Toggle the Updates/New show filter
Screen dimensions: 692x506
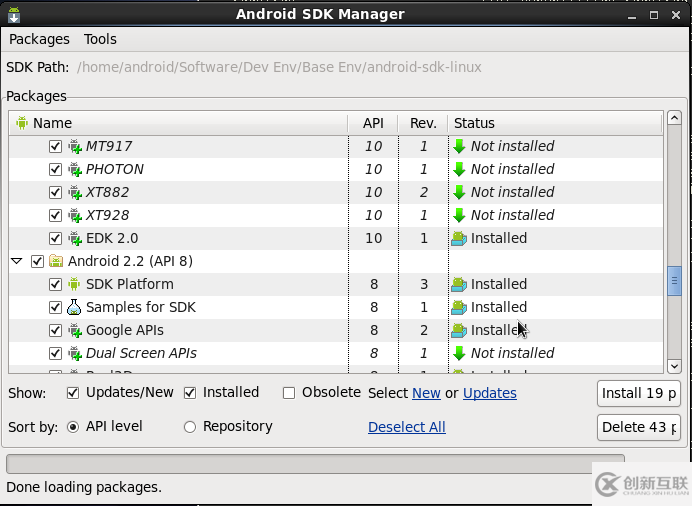[73, 393]
